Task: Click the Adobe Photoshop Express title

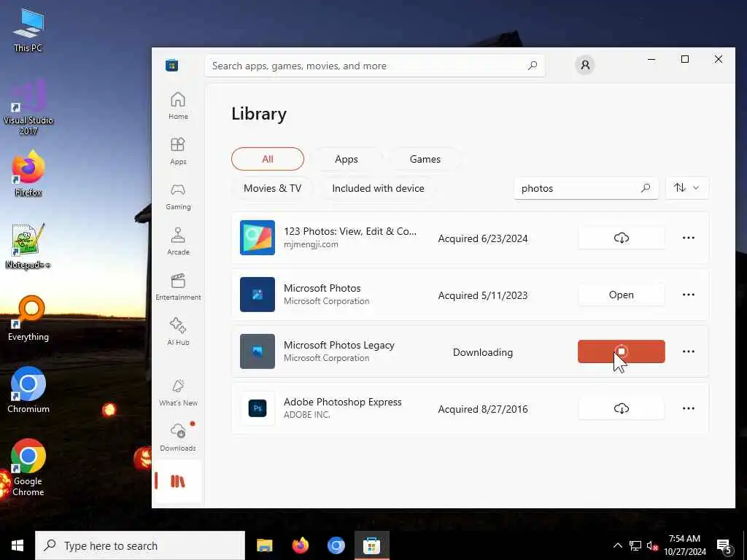Action: point(343,402)
